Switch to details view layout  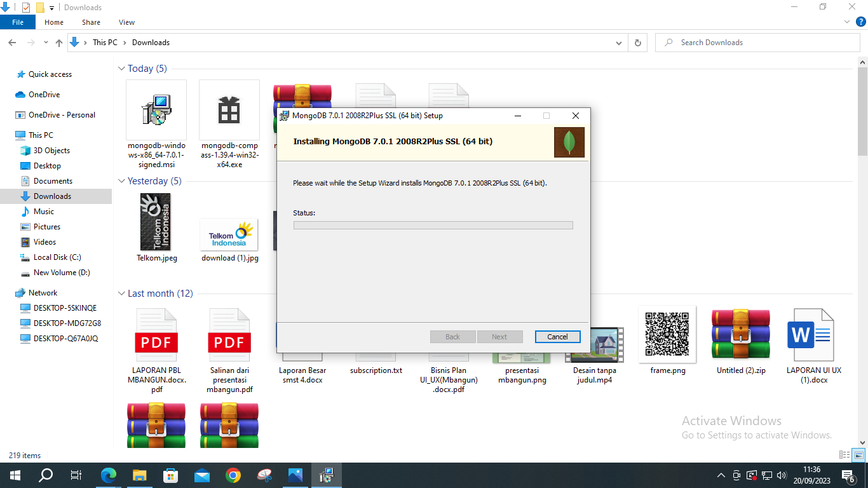point(844,455)
